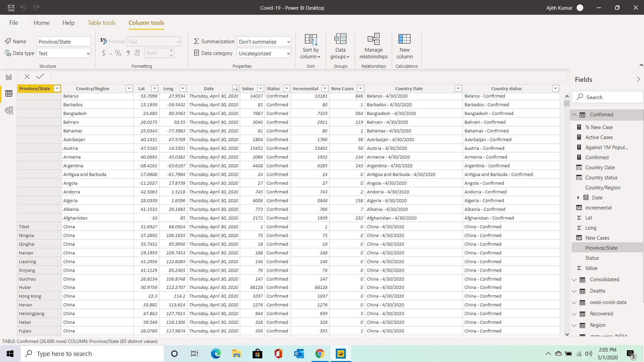Open Data type dropdown
The height and width of the screenshot is (362, 644).
click(64, 53)
